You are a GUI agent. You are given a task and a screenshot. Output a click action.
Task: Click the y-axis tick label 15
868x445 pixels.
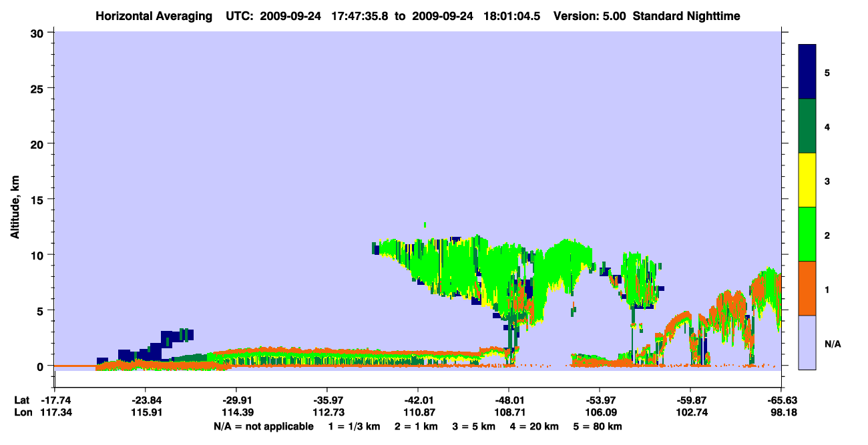(x=38, y=199)
